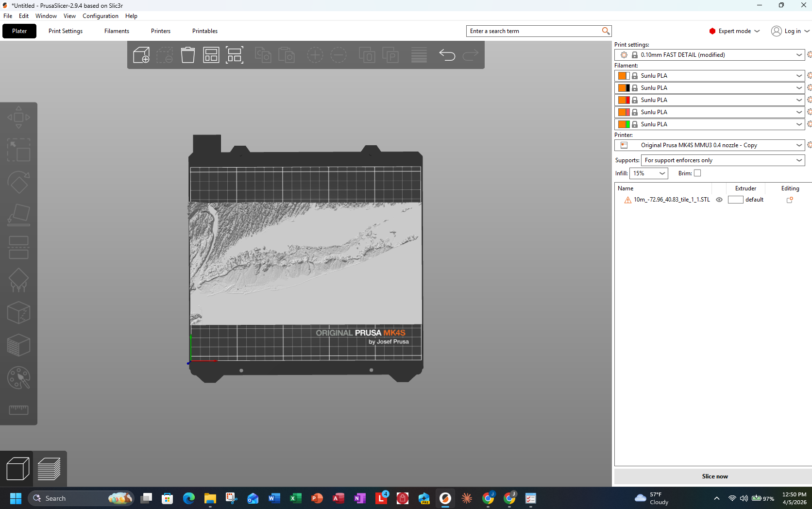Click the Log in button
This screenshot has width=812, height=509.
click(x=790, y=31)
